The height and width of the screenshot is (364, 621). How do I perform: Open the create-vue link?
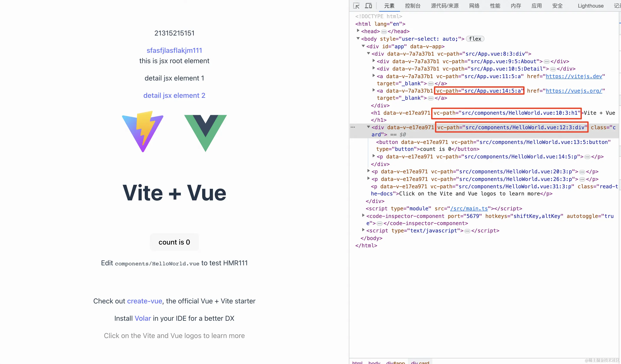click(145, 301)
